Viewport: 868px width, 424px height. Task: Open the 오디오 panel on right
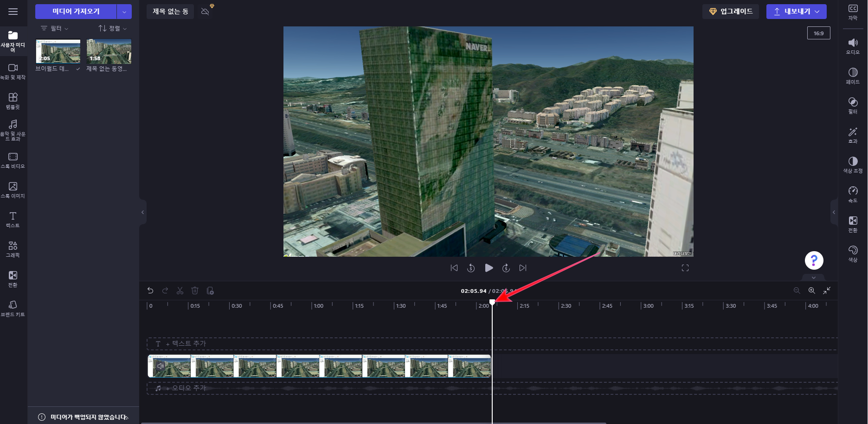[x=853, y=46]
